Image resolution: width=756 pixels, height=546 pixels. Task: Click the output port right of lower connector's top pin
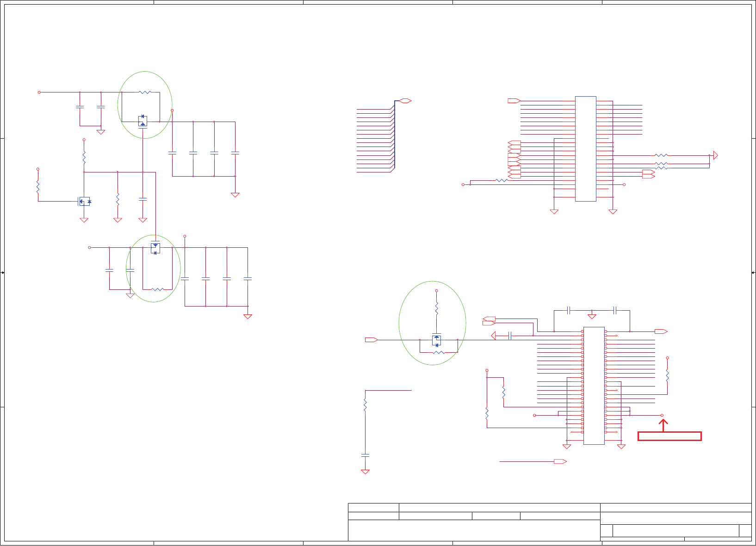[x=661, y=331]
